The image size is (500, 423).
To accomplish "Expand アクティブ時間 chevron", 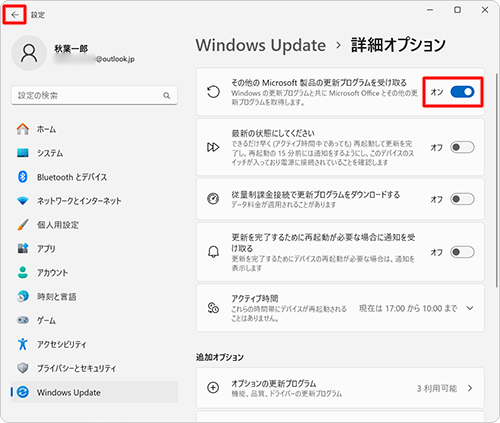I will (470, 308).
